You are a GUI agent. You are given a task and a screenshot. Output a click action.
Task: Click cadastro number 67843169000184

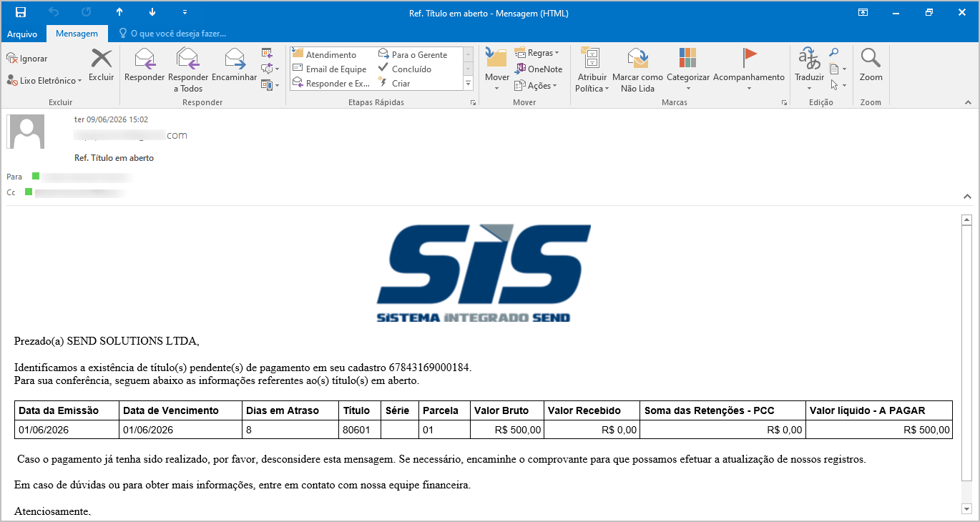(429, 368)
